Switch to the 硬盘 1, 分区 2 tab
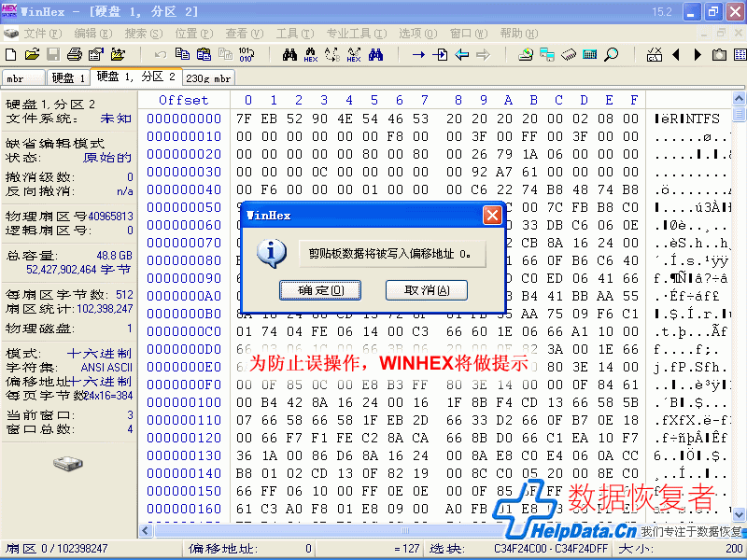The image size is (747, 560). pyautogui.click(x=136, y=77)
